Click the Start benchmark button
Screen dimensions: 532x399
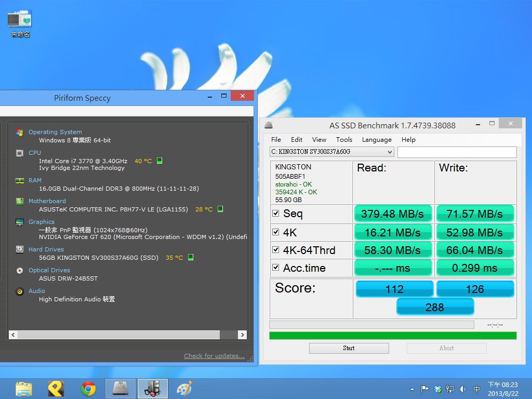349,348
